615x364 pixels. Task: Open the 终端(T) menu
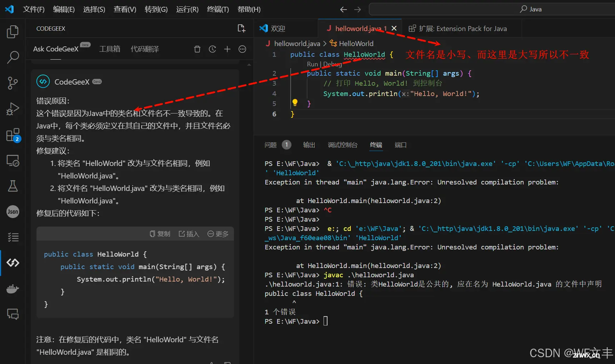coord(218,9)
